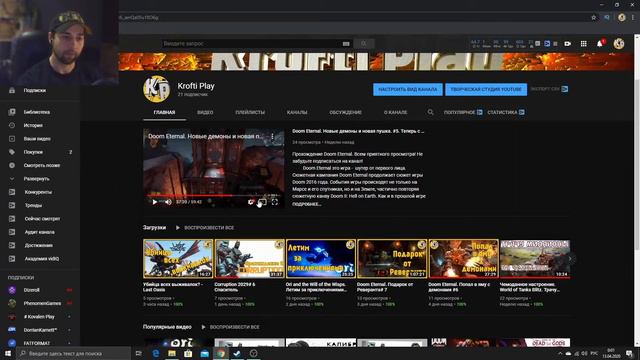Image resolution: width=640 pixels, height=360 pixels.
Task: Open Достижения in the sidebar
Action: point(38,245)
